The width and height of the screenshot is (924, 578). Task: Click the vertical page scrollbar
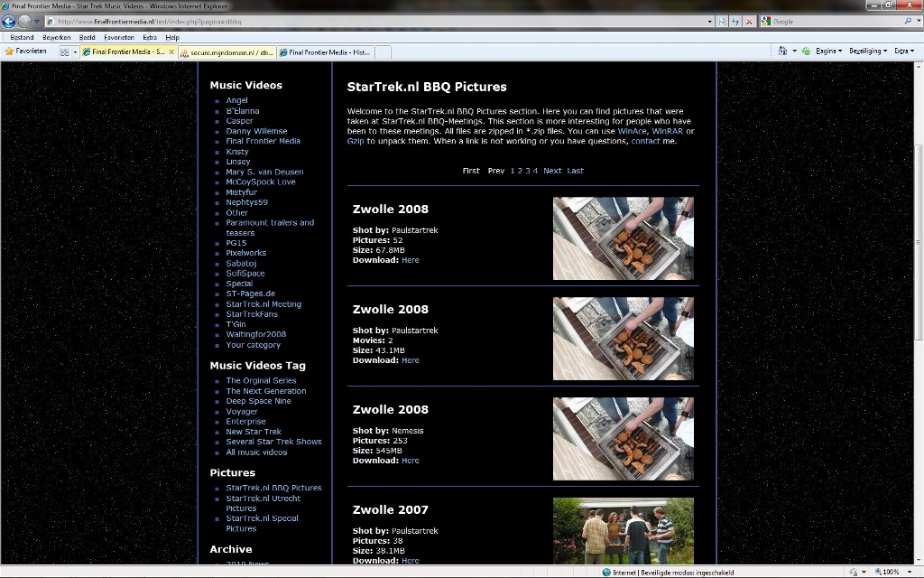click(918, 242)
